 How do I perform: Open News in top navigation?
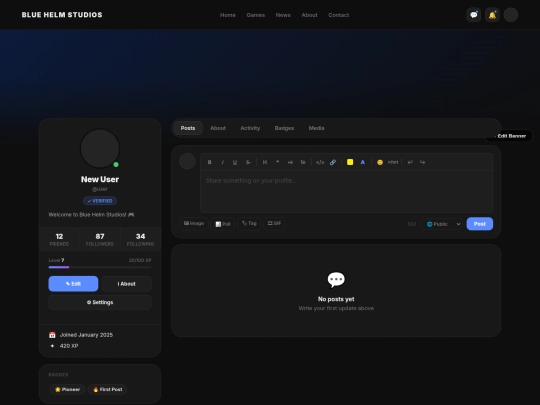(283, 15)
